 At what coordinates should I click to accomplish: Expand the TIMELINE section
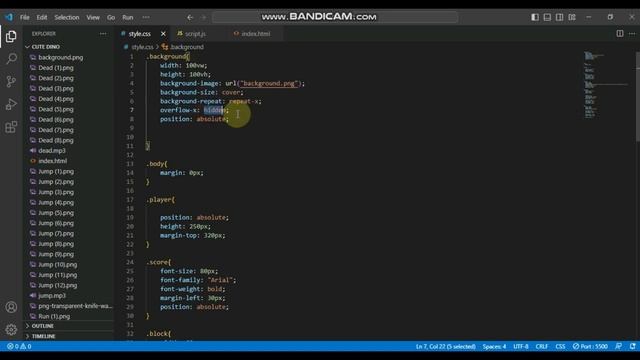[x=43, y=336]
